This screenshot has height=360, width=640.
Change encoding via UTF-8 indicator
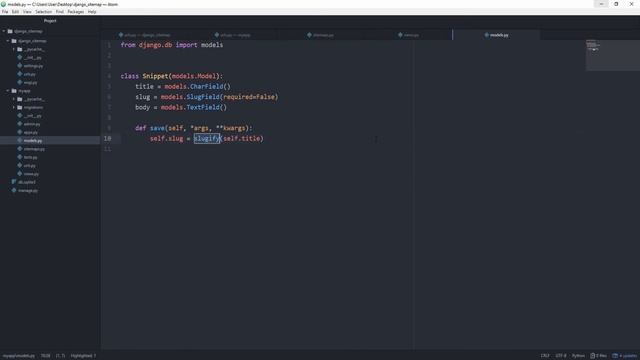tap(561, 356)
